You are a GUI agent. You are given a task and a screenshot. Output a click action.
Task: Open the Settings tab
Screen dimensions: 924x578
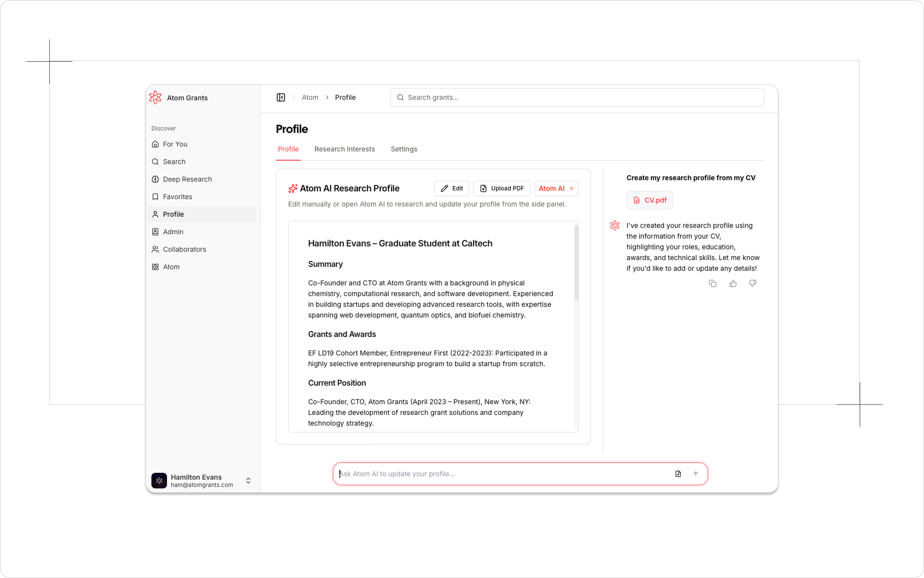[x=404, y=149]
